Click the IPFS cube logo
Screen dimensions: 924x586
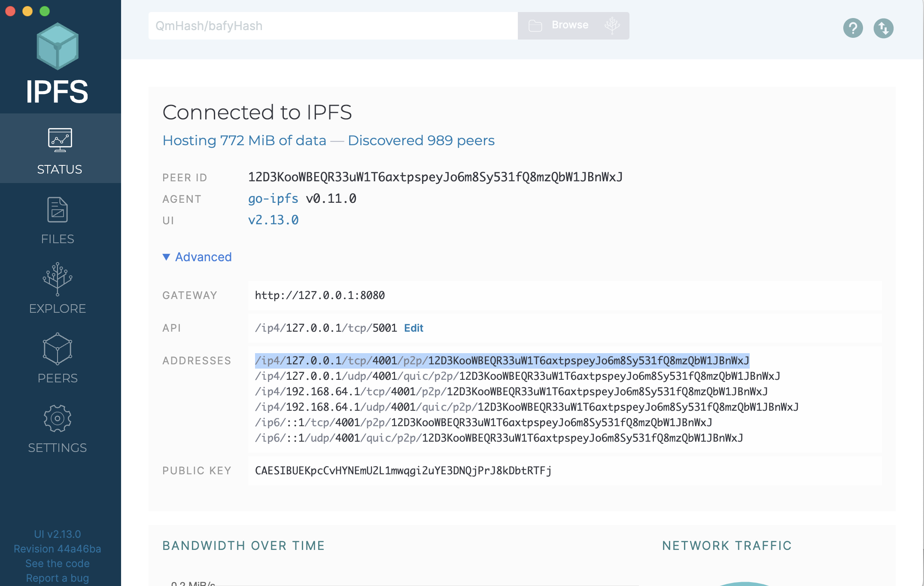[x=58, y=46]
